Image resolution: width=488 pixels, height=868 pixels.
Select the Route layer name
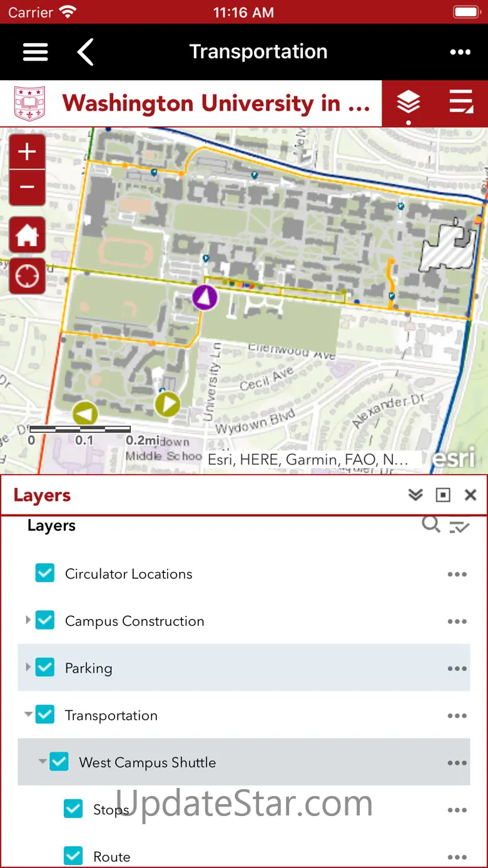click(112, 857)
